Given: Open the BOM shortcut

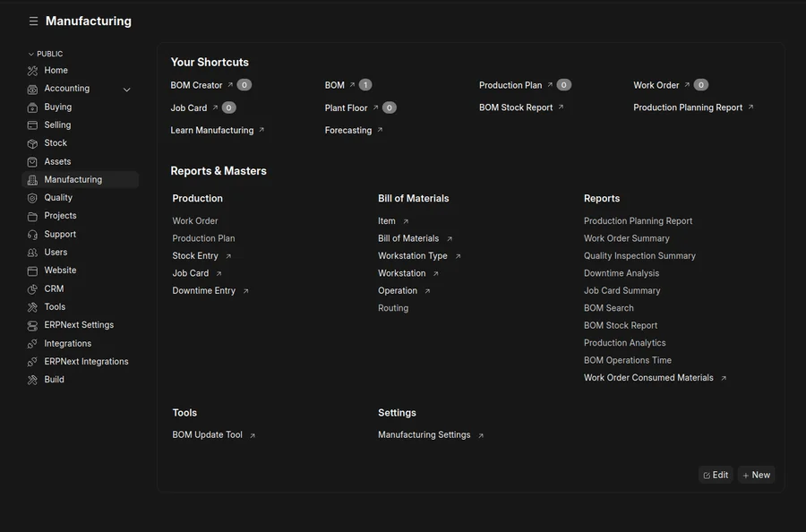Looking at the screenshot, I should [x=335, y=85].
